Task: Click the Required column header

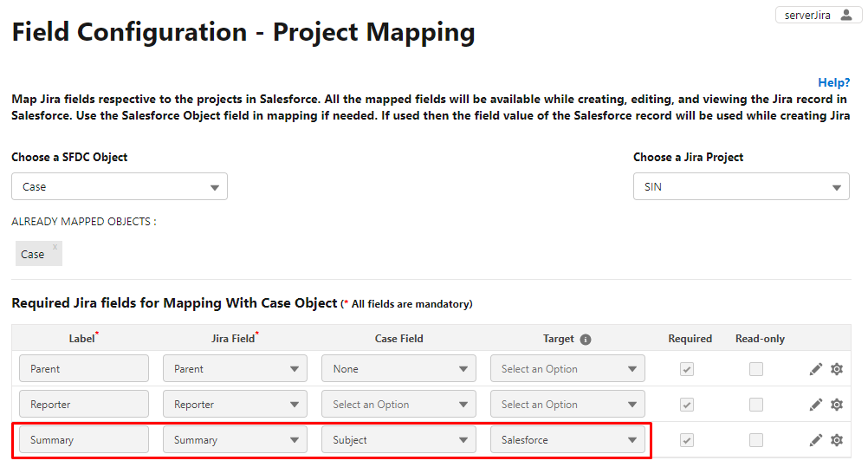Action: pos(690,339)
